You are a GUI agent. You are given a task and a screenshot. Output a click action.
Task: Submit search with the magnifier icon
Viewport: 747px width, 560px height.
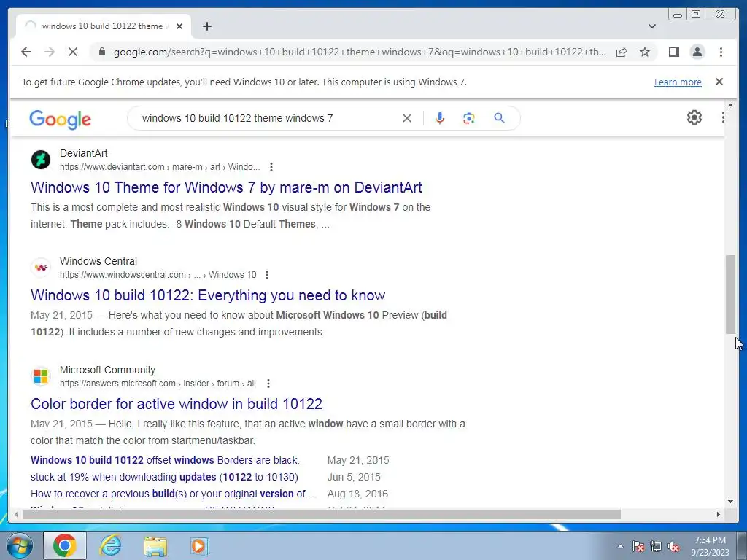point(499,118)
